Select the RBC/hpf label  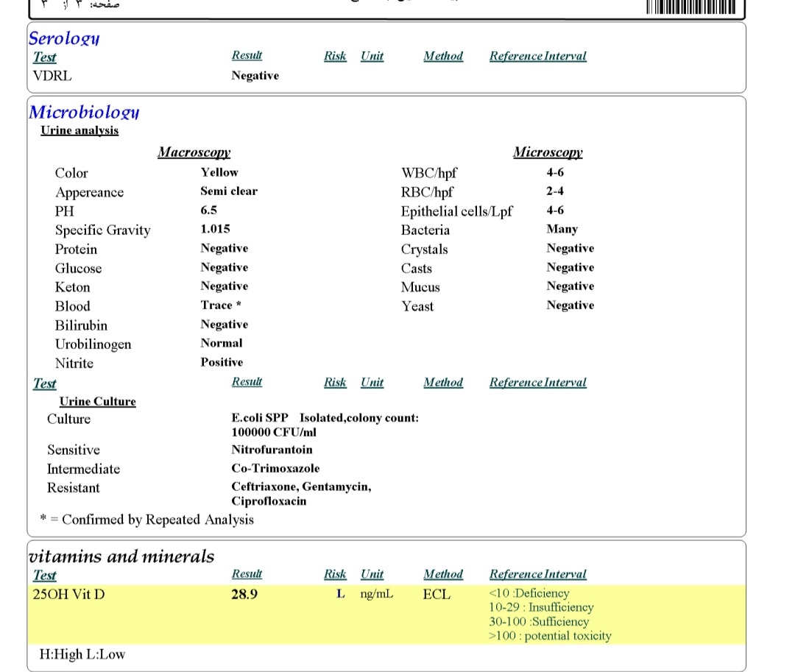427,193
